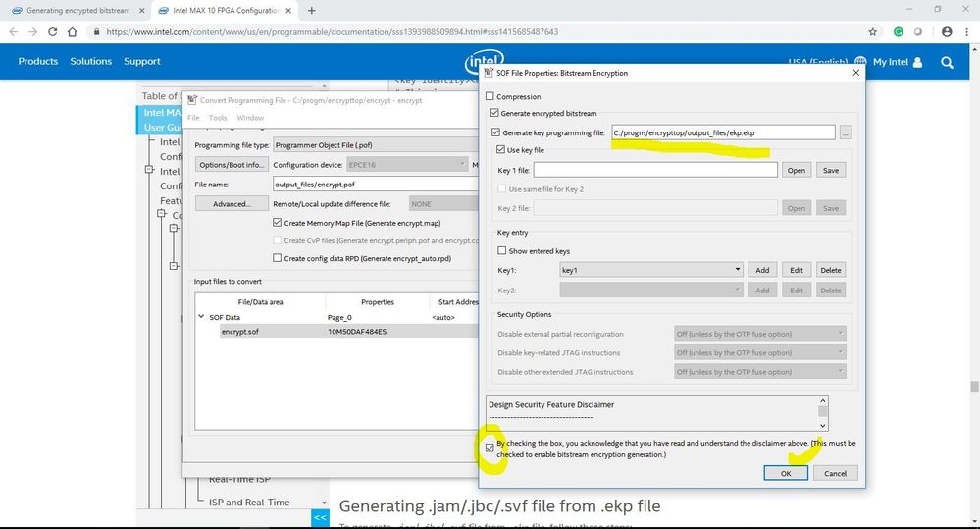This screenshot has width=980, height=529.
Task: Click the Options/Boot info button
Action: pyautogui.click(x=232, y=165)
